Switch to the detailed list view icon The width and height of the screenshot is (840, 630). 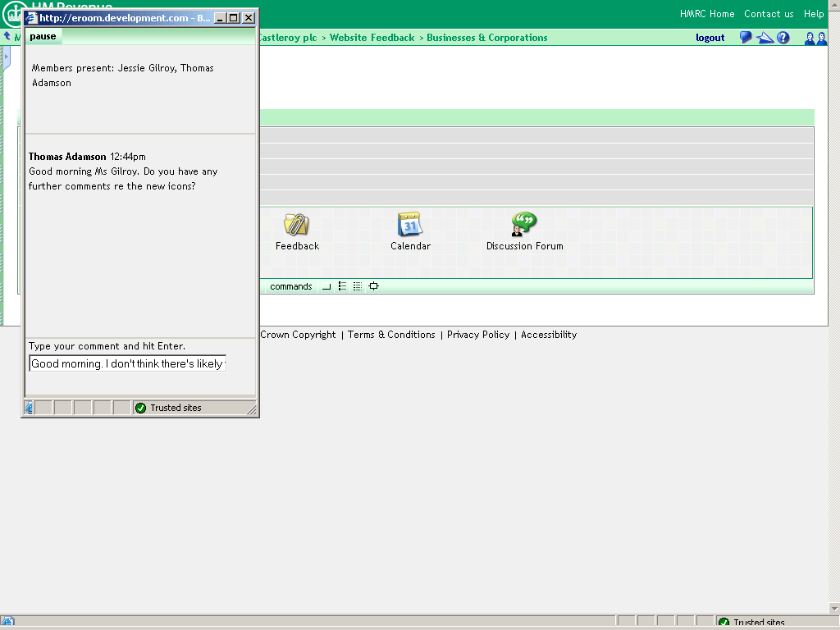pos(358,286)
